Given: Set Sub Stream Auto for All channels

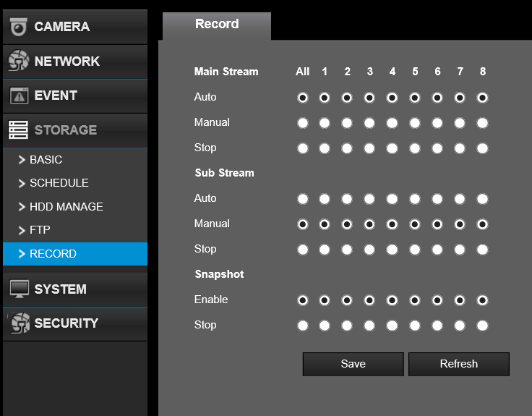Looking at the screenshot, I should (x=303, y=199).
